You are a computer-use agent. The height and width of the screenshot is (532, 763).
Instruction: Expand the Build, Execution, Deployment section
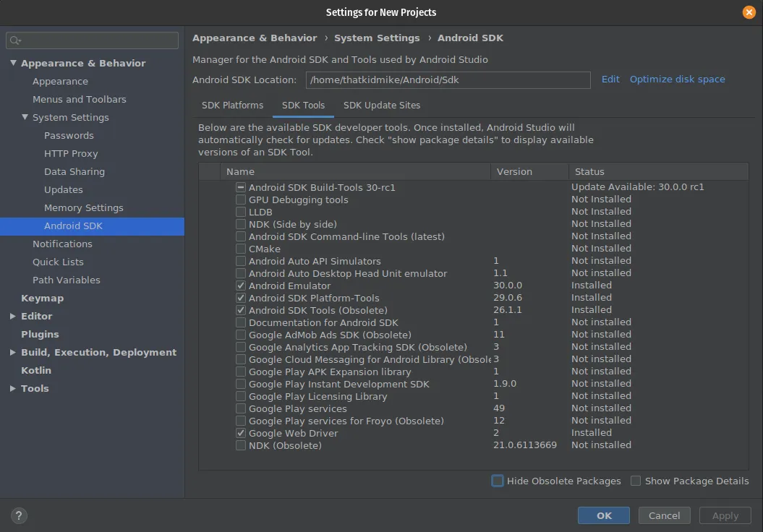tap(13, 352)
